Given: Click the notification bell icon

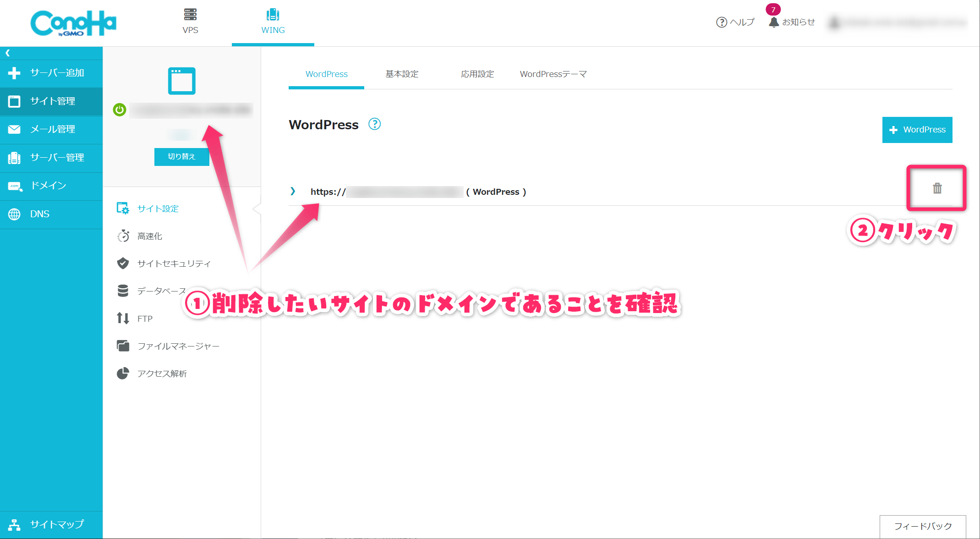Looking at the screenshot, I should 773,22.
